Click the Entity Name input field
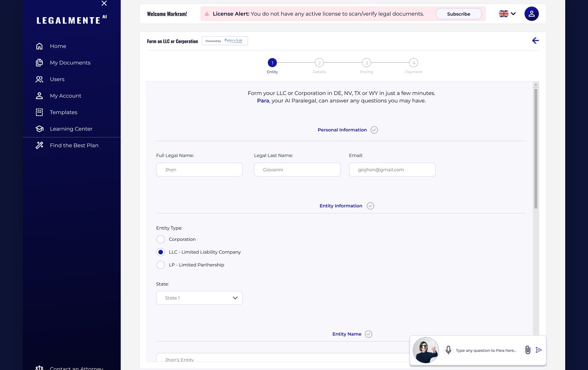 pos(283,358)
